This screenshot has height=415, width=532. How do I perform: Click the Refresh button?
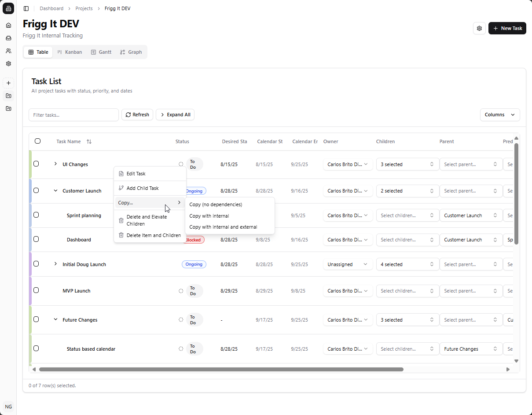[137, 115]
